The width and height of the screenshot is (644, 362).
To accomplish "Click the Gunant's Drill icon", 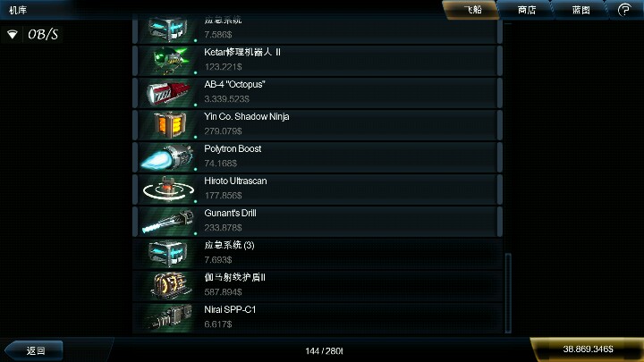I will (168, 222).
